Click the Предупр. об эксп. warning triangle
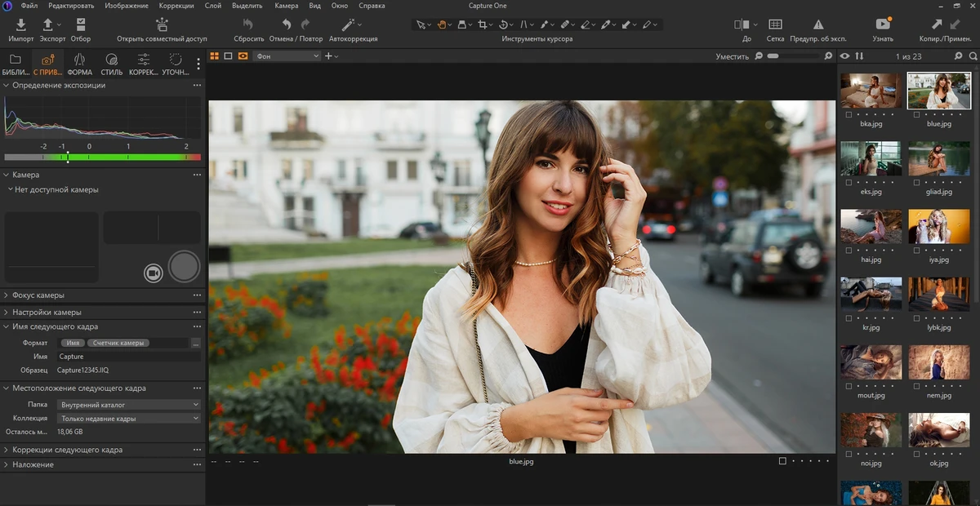 (818, 25)
